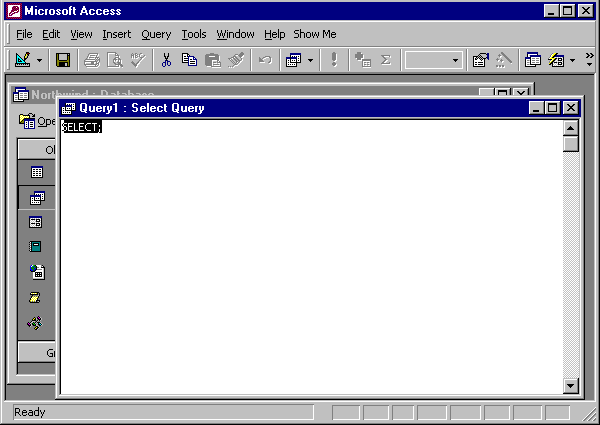Image resolution: width=600 pixels, height=425 pixels.
Task: Expand the New Object dropdown arrow
Action: [x=572, y=60]
